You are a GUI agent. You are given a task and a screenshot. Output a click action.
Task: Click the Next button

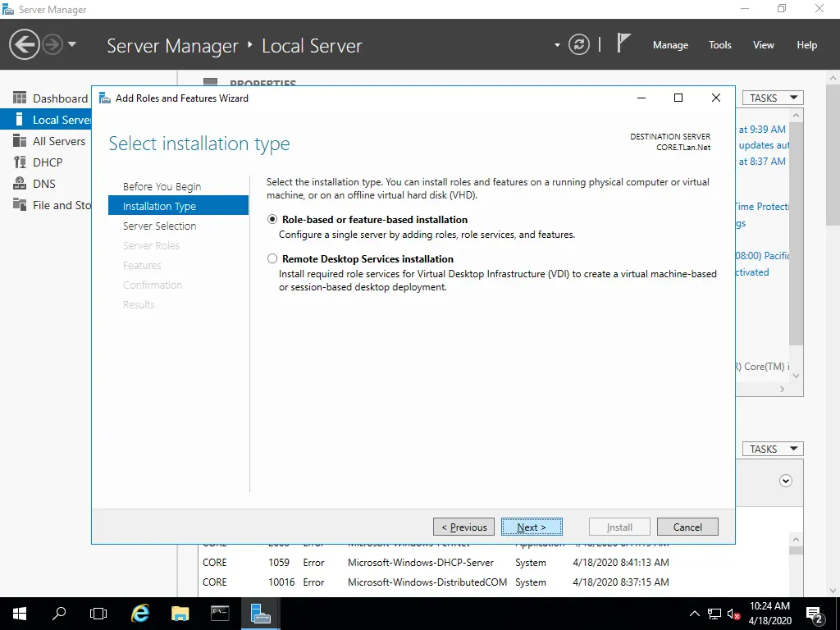pyautogui.click(x=532, y=527)
